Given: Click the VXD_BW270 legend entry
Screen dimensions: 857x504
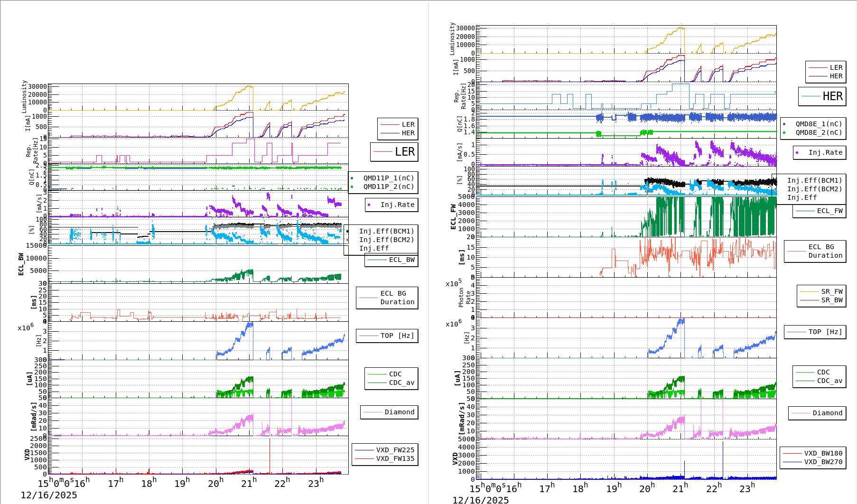Looking at the screenshot, I should click(813, 462).
